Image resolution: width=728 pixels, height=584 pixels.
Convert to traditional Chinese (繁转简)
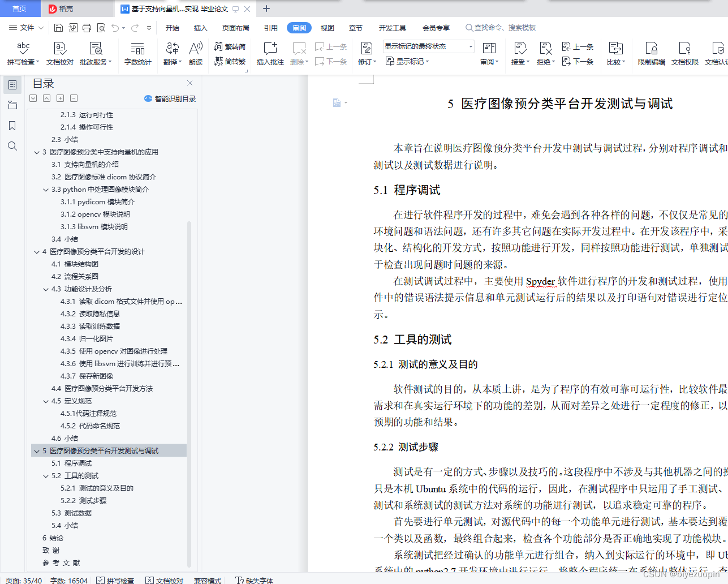pos(230,46)
